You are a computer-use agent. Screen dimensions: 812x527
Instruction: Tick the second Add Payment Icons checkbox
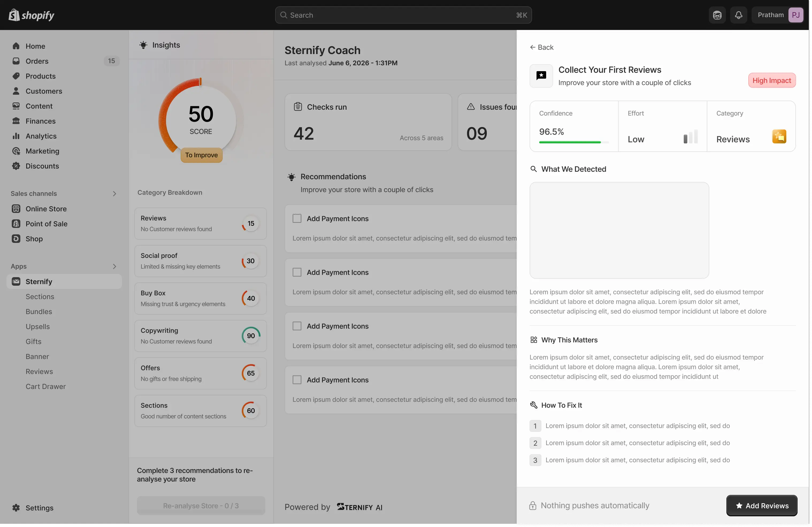[x=297, y=272]
